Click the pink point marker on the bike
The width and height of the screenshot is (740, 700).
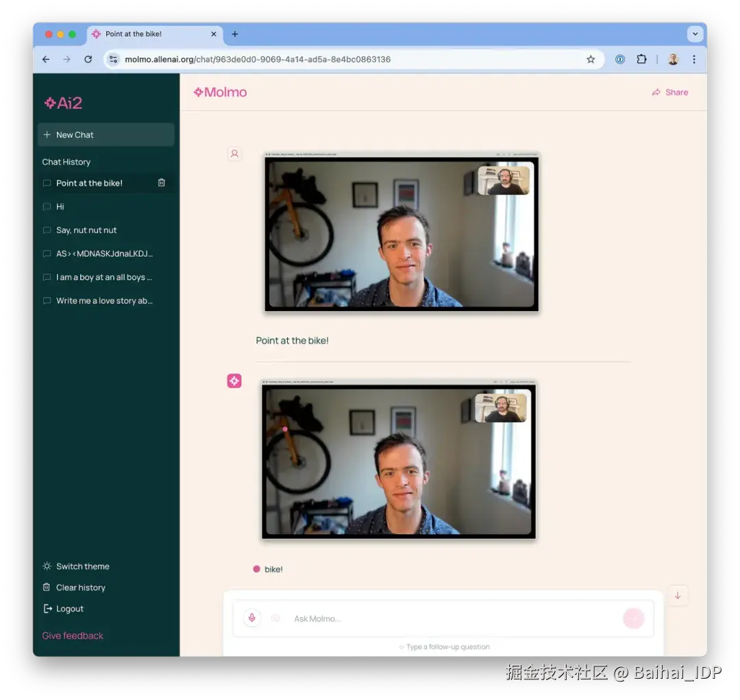point(285,429)
